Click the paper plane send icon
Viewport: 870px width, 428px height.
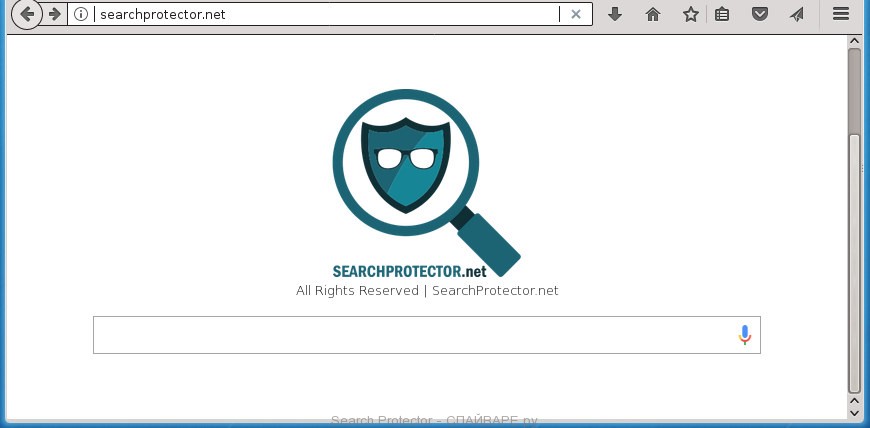tap(797, 14)
